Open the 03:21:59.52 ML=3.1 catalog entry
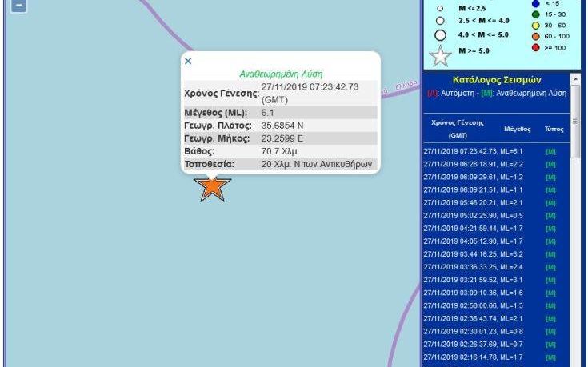 [x=473, y=280]
